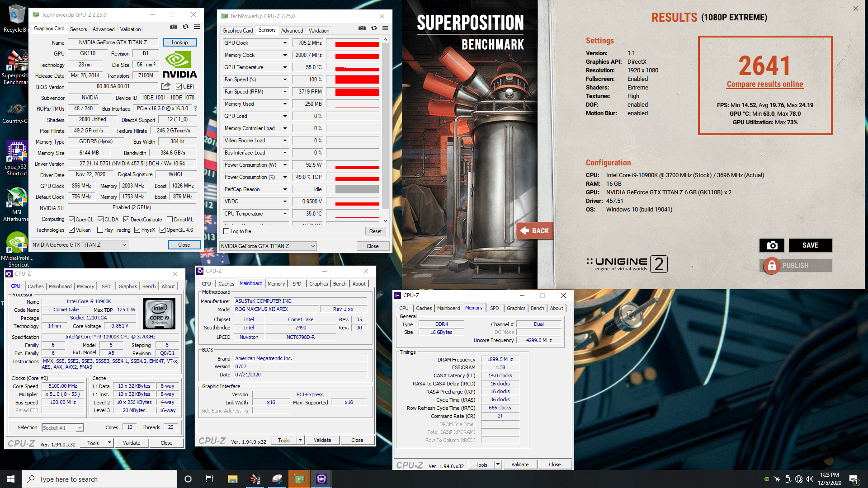Click BACK button in Superposition
Viewport: 868px width, 488px height.
coord(535,230)
